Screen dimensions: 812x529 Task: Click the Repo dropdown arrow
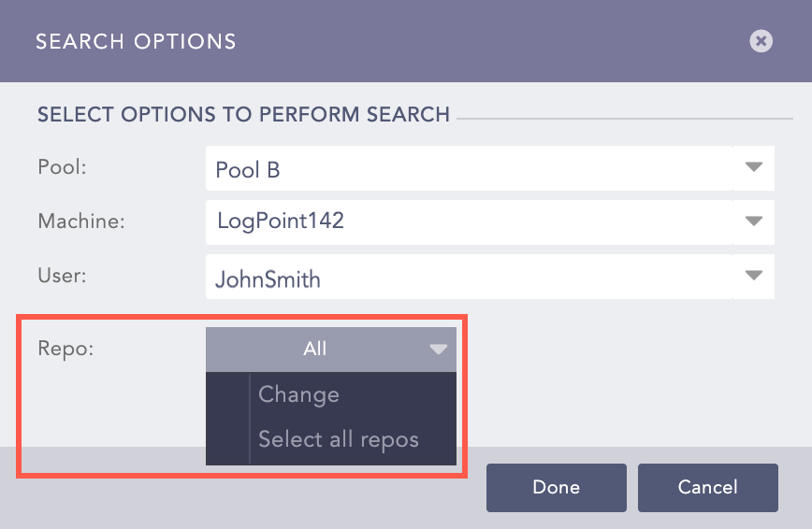439,350
